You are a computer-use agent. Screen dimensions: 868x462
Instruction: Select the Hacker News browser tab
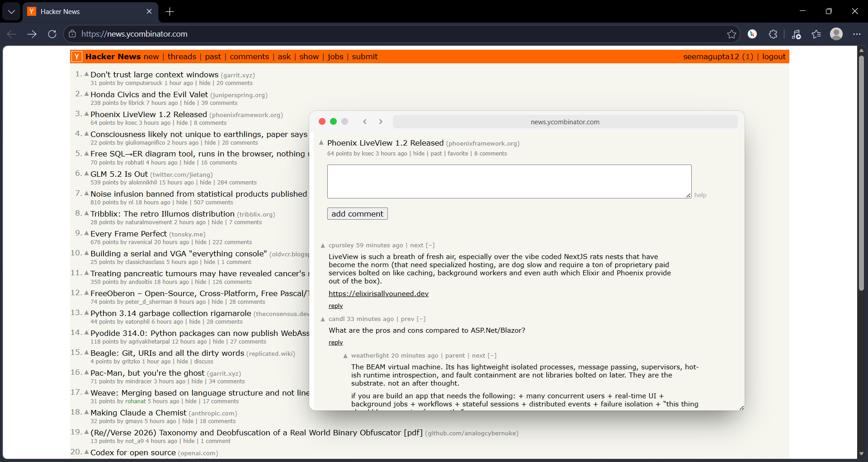pyautogui.click(x=90, y=12)
